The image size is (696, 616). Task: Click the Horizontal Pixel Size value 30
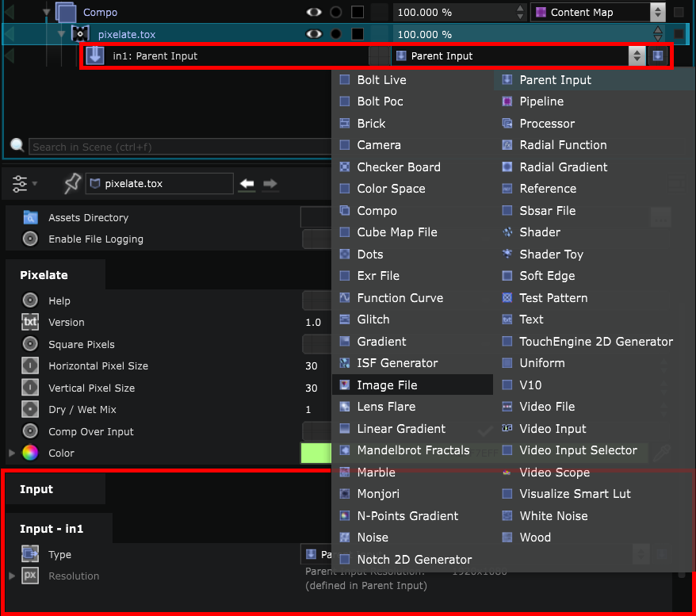click(312, 365)
